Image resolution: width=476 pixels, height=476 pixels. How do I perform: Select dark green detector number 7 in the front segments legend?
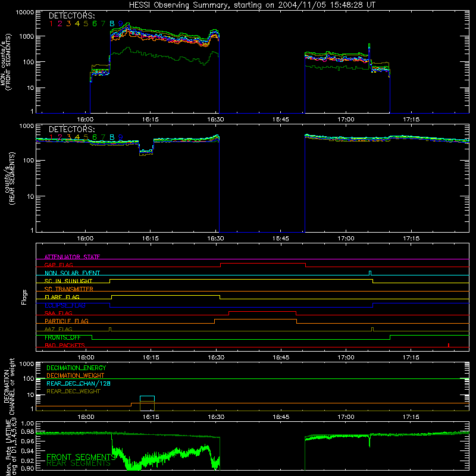point(103,24)
